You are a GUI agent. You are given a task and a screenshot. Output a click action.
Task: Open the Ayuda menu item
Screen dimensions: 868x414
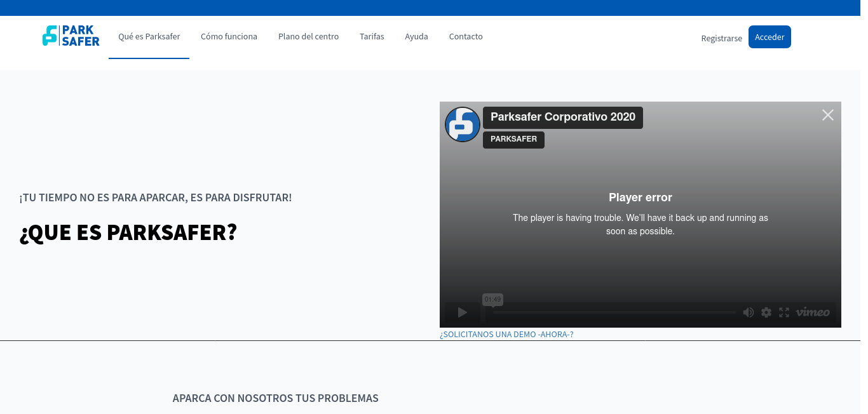tap(416, 37)
